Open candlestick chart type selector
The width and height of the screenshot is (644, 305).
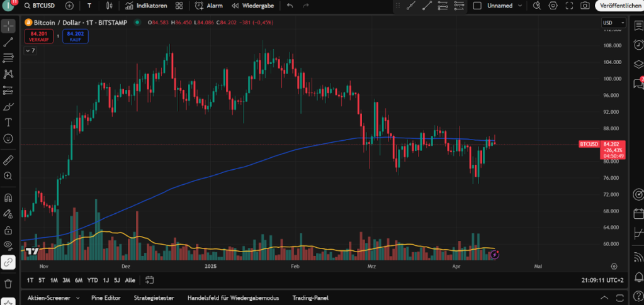pos(110,6)
